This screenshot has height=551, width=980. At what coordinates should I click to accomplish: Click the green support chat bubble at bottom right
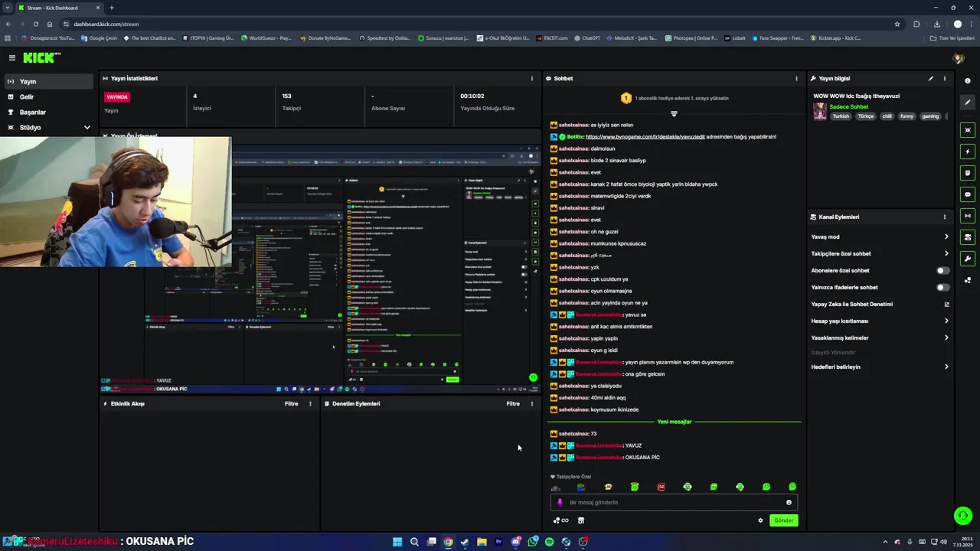point(963,516)
